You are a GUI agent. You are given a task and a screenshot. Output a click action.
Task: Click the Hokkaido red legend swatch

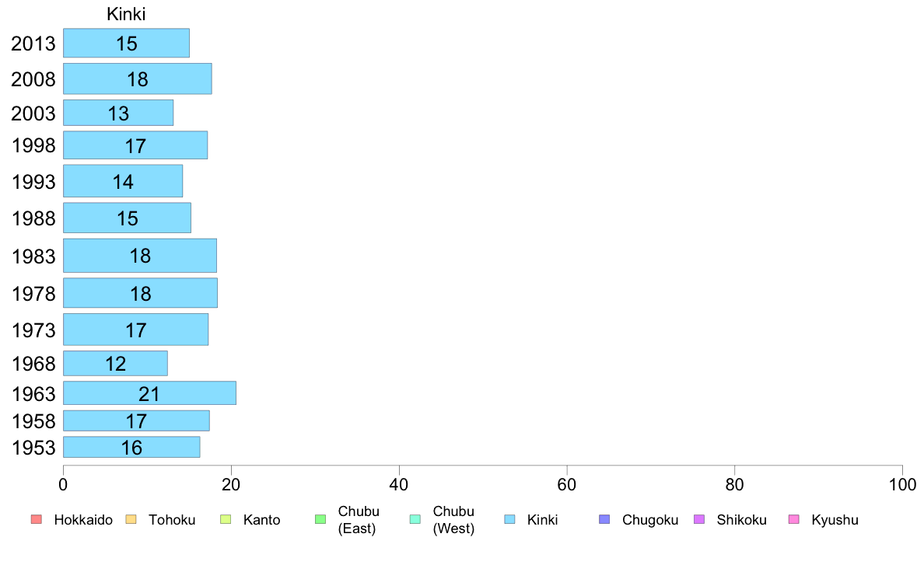37,519
